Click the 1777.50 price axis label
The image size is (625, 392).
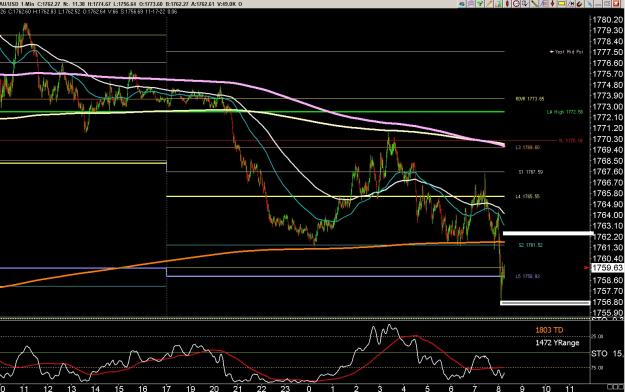point(607,52)
